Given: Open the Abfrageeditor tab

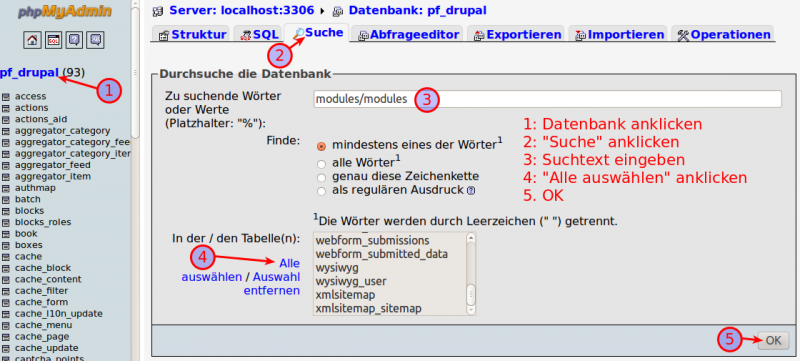Looking at the screenshot, I should point(408,34).
